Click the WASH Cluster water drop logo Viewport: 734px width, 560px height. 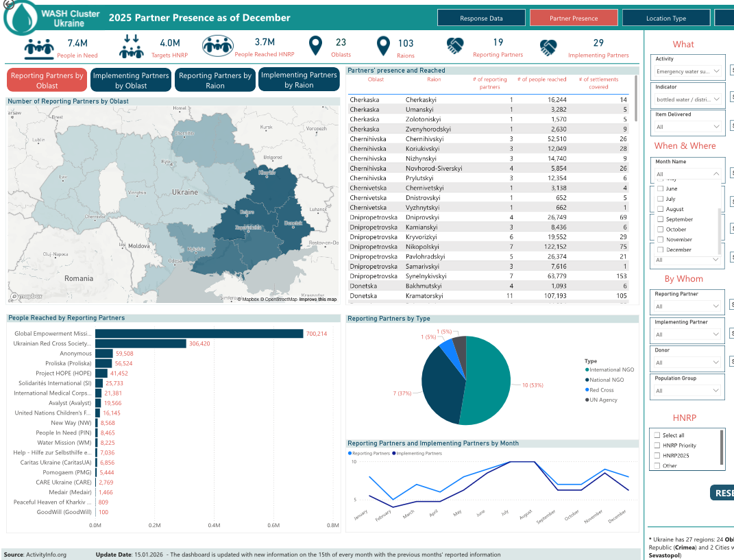(20, 17)
